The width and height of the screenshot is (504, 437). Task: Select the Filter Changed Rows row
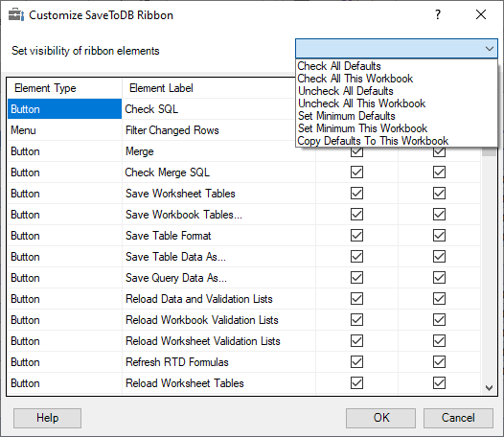[151, 130]
